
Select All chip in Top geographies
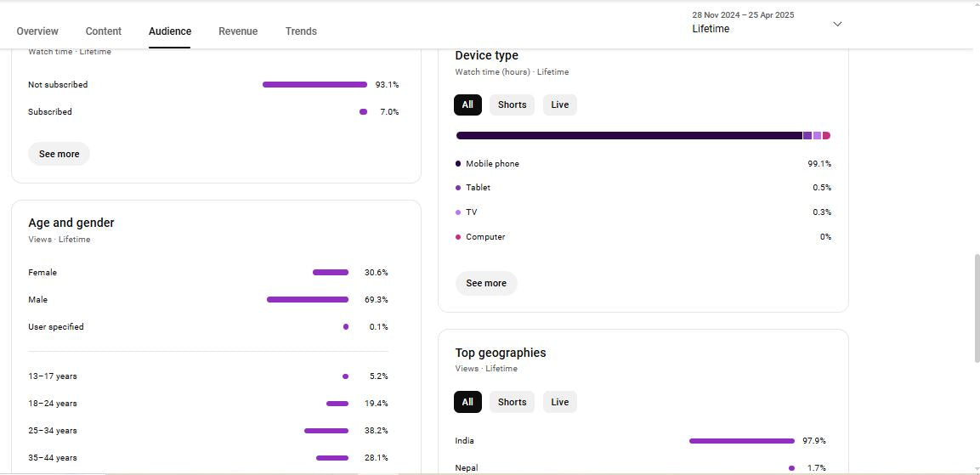click(467, 402)
